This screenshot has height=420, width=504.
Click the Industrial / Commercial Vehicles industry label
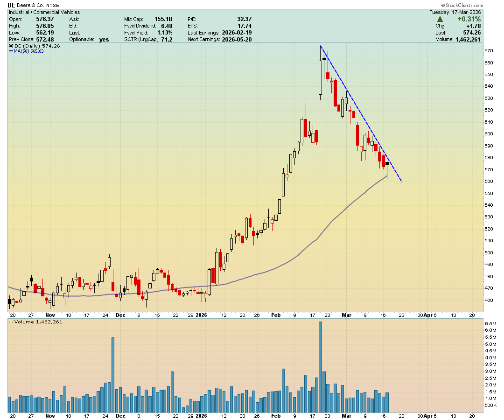[x=44, y=12]
